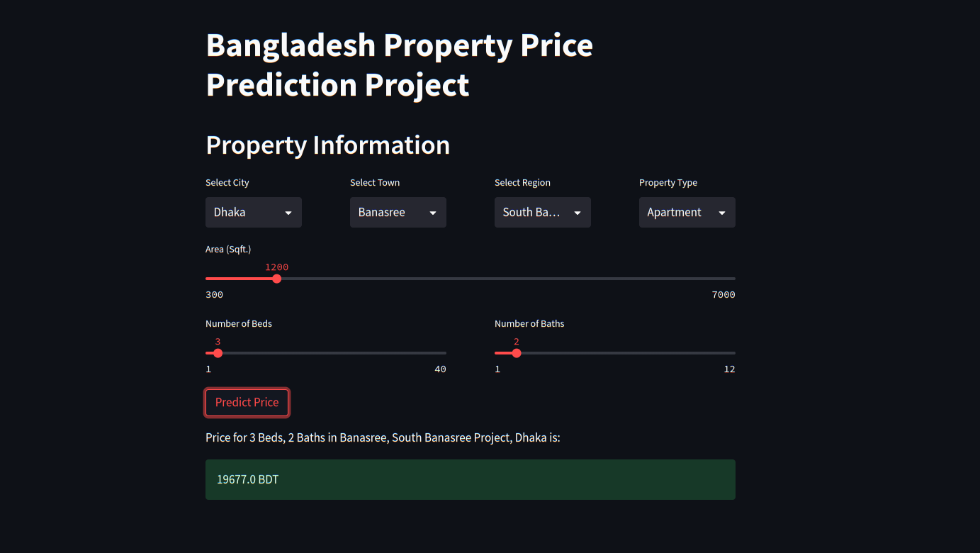Click the caret arrow beside Apartment
980x553 pixels.
722,213
